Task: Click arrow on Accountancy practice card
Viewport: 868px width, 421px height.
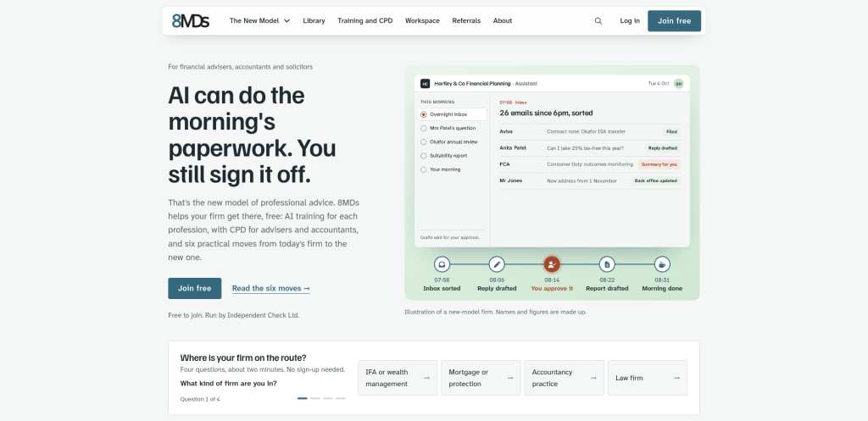Action: click(x=593, y=378)
